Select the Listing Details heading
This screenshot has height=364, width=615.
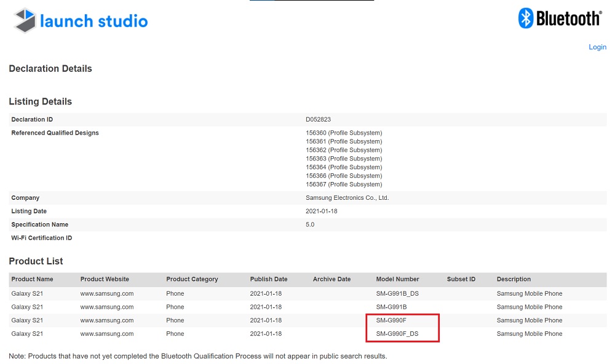click(41, 101)
